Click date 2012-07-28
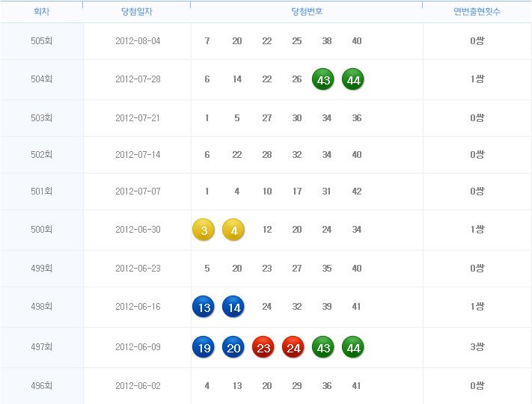Image resolution: width=532 pixels, height=404 pixels. 138,79
